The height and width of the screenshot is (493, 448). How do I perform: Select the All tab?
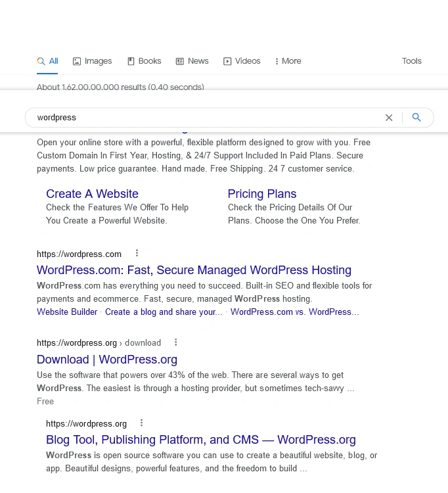pyautogui.click(x=47, y=61)
